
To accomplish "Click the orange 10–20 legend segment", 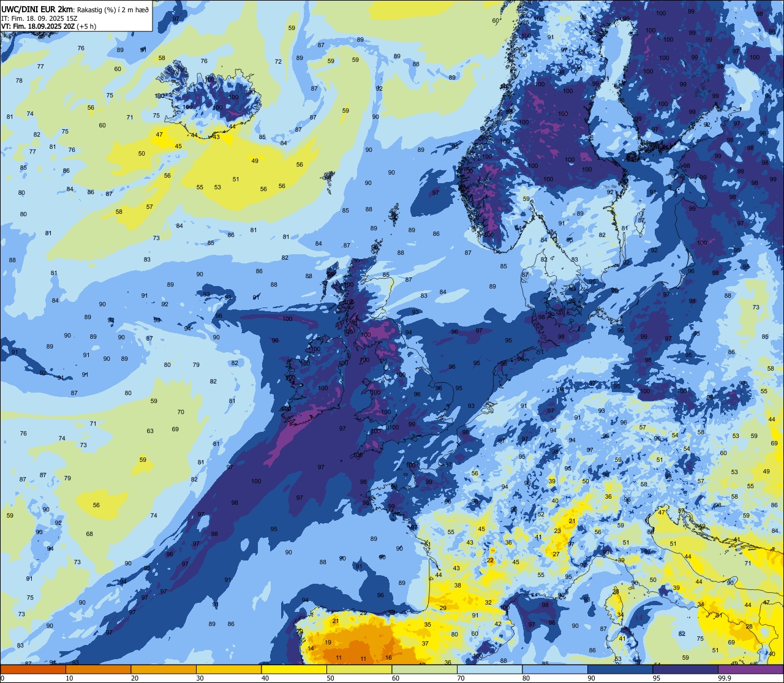I will click(99, 669).
